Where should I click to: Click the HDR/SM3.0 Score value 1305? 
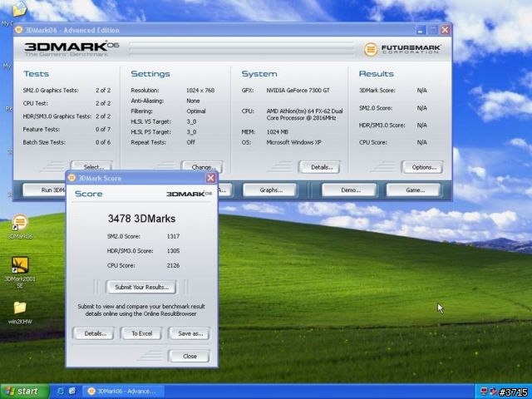click(173, 251)
